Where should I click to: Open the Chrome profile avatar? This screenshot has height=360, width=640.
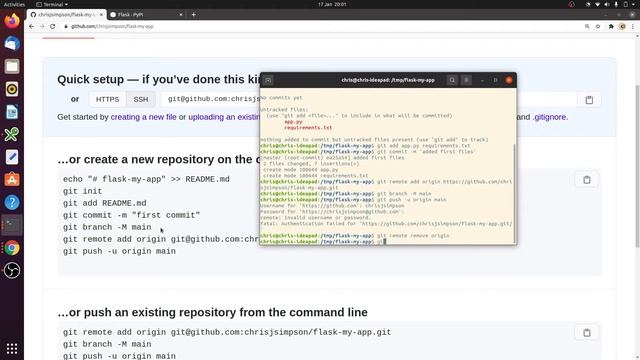coord(622,26)
